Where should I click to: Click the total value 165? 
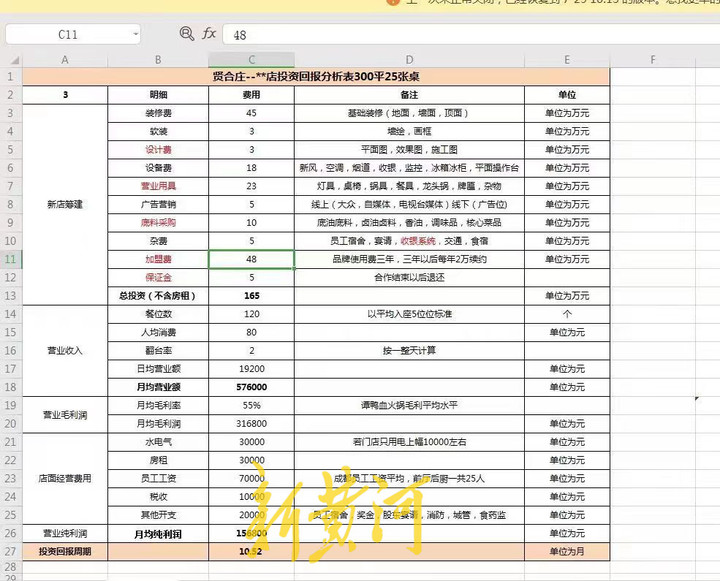click(x=252, y=296)
